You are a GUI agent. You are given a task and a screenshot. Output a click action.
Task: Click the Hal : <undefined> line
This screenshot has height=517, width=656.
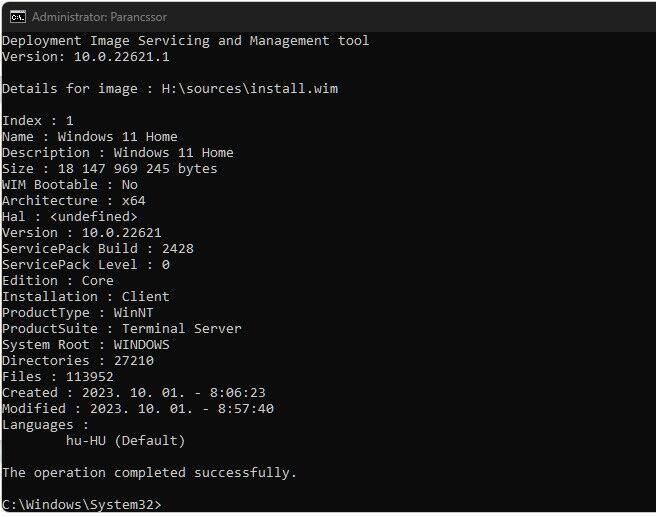[x=69, y=217]
